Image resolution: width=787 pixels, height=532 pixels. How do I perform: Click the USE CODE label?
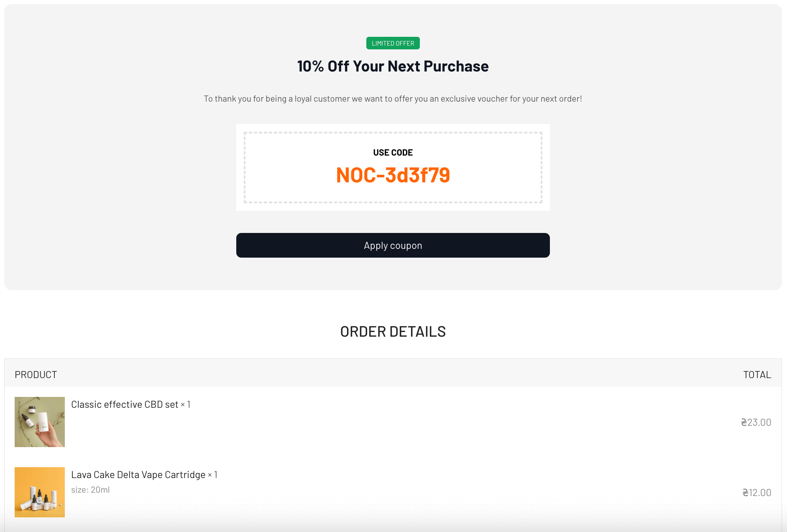[x=393, y=153]
